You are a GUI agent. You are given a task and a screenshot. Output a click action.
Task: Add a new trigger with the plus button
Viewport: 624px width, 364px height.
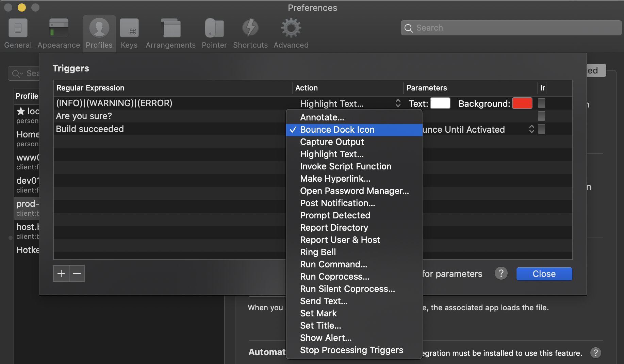(x=61, y=274)
